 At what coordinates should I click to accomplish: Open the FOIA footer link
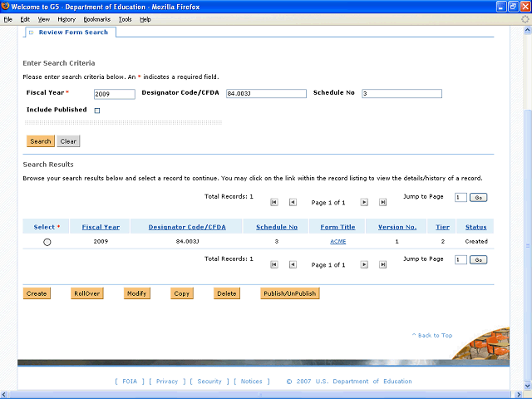130,381
